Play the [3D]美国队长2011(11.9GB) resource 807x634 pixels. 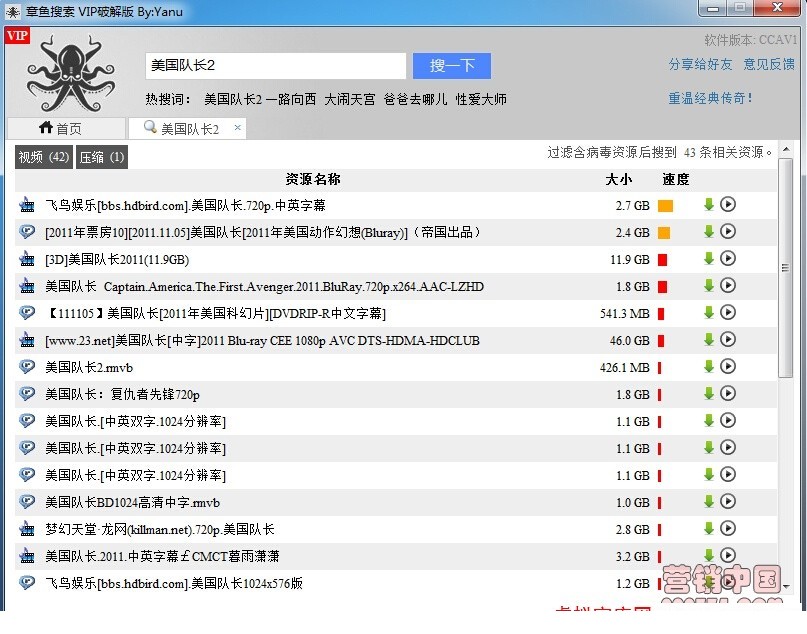pos(728,258)
